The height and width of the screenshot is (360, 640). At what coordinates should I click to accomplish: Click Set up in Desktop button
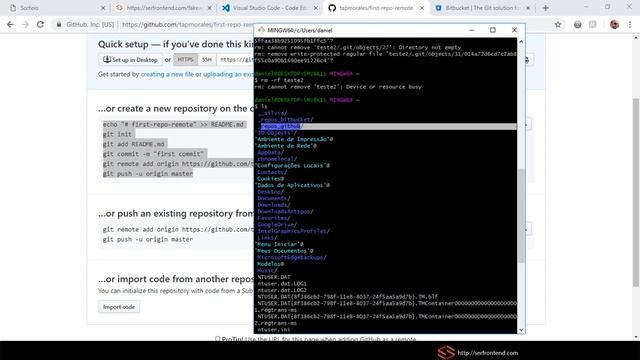tap(130, 60)
